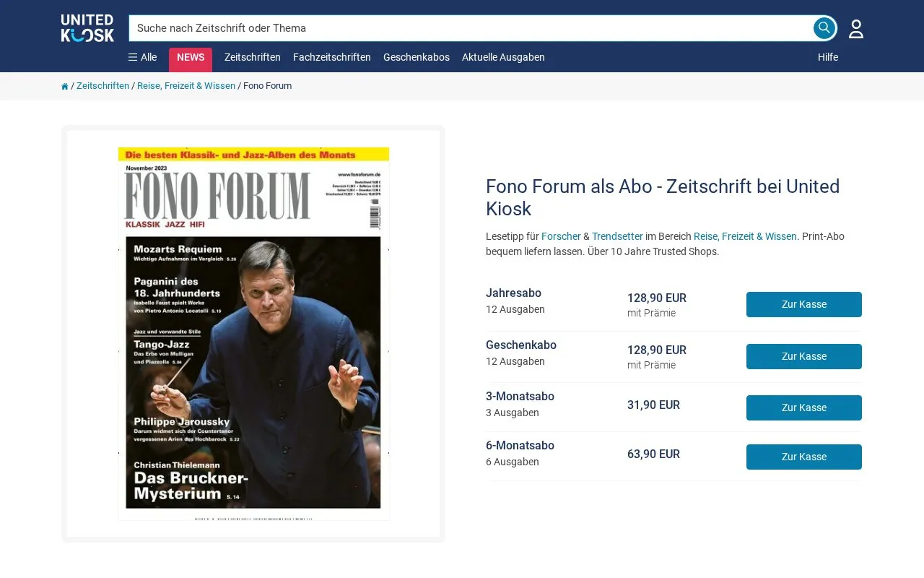Image resolution: width=924 pixels, height=578 pixels.
Task: Open the Trendsetter link
Action: (617, 236)
